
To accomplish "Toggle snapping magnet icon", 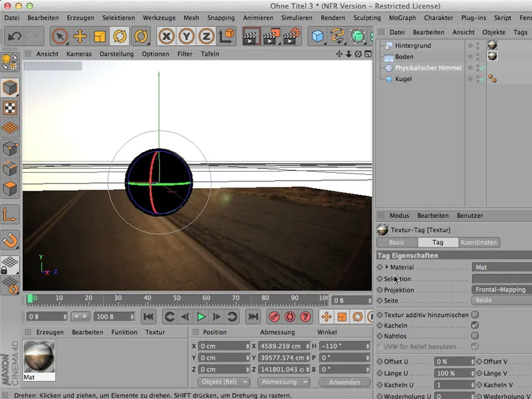I will tap(10, 241).
